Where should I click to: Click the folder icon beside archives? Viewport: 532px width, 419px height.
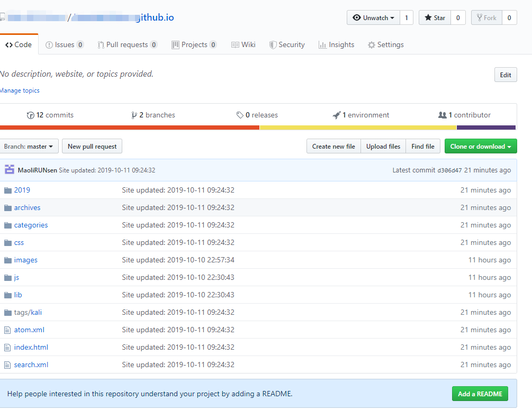[8, 208]
